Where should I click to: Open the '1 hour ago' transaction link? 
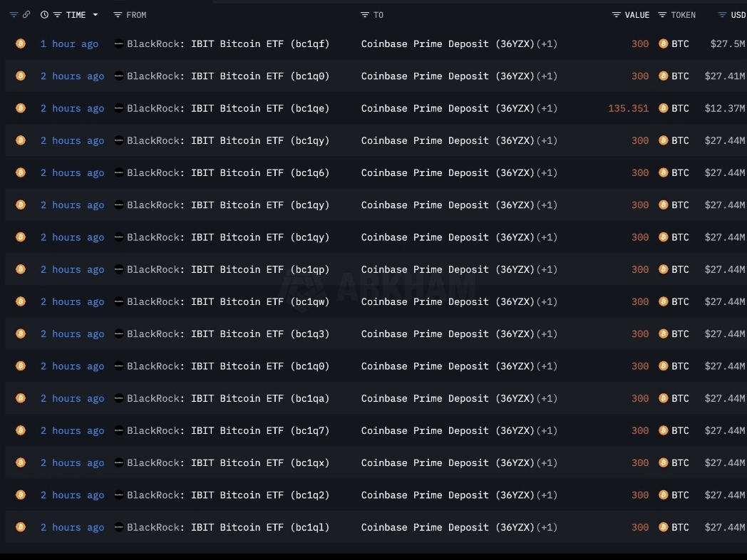pos(70,43)
